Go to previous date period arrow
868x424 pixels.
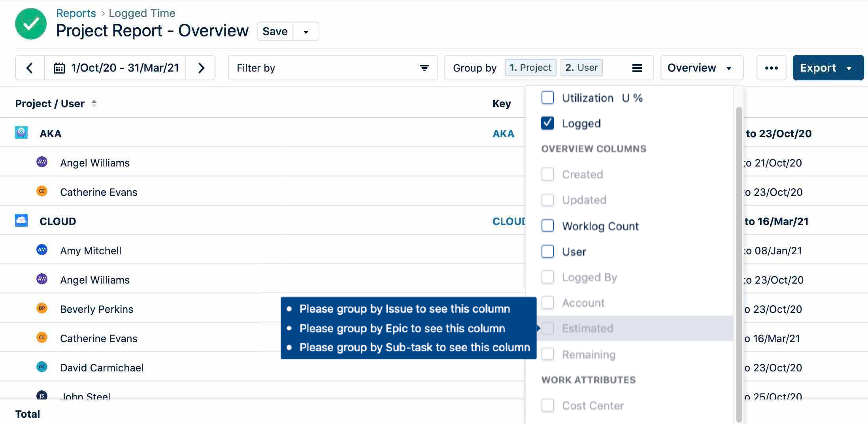click(30, 68)
